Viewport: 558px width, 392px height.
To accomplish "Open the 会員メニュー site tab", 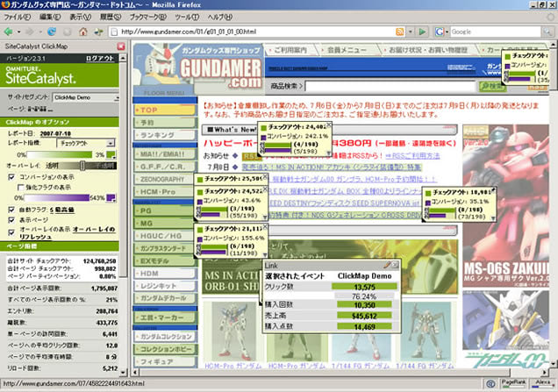I will (x=346, y=50).
